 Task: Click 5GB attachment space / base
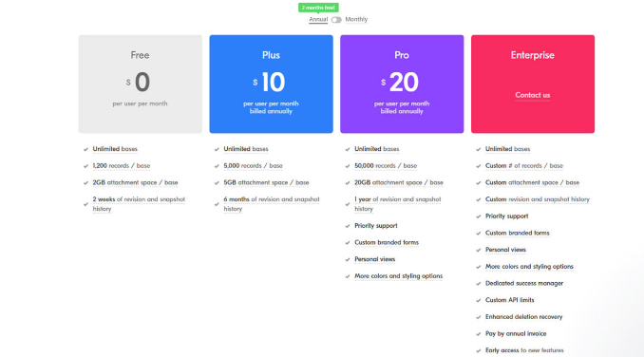click(266, 182)
